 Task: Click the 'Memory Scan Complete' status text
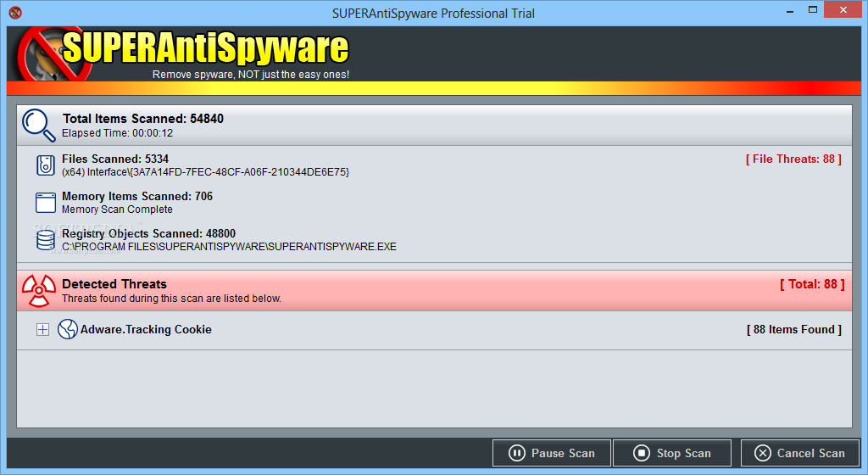(x=117, y=210)
